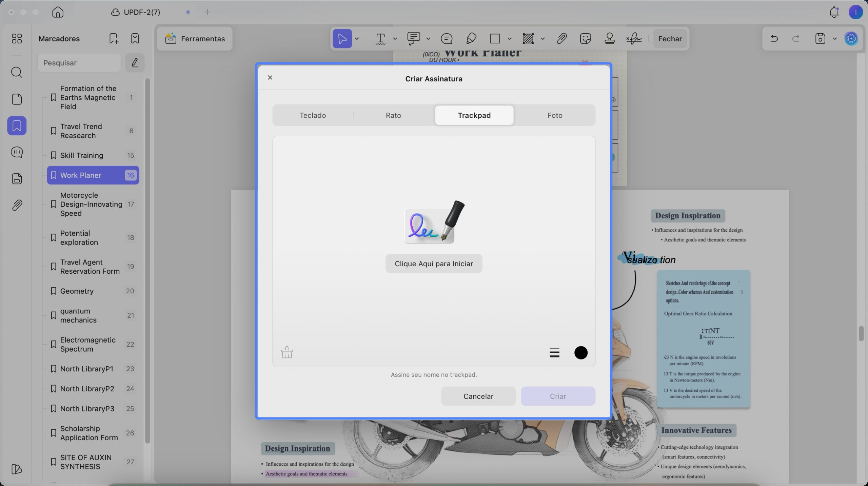
Task: Select the cursor selection tool
Action: [x=342, y=39]
